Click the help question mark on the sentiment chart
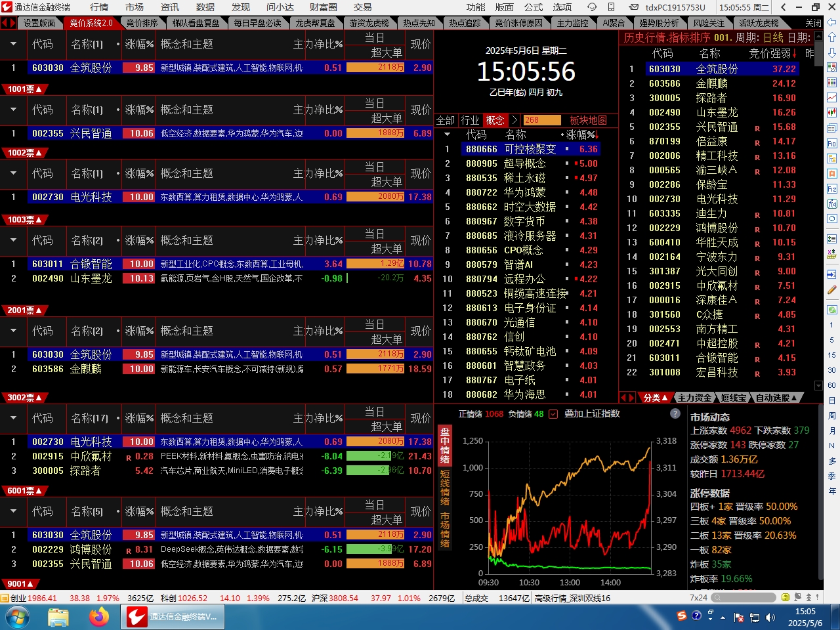The image size is (840, 630). point(675,413)
